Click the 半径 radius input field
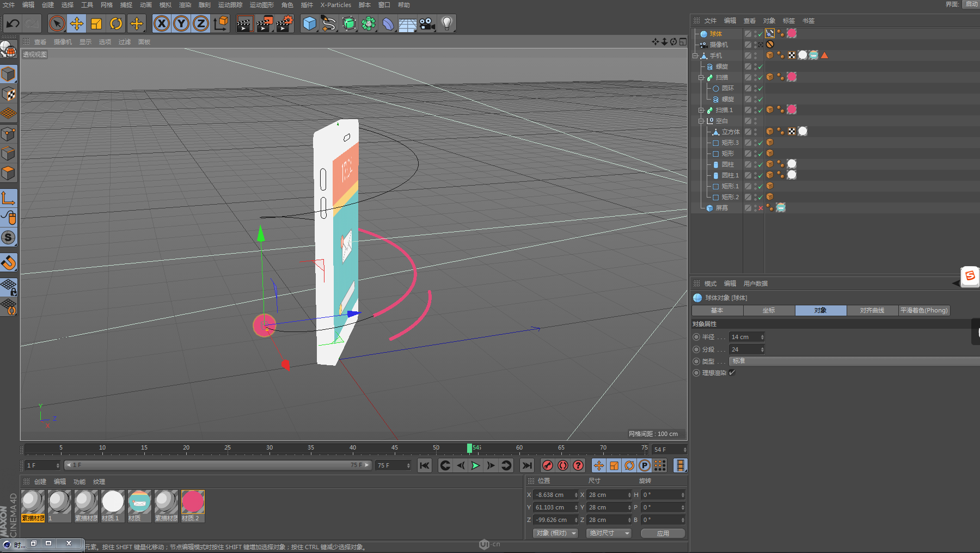The height and width of the screenshot is (553, 980). (x=744, y=337)
